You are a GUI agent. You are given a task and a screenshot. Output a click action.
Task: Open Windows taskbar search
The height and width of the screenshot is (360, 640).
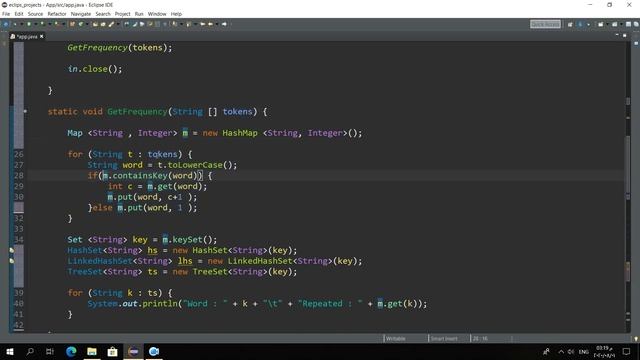tap(30, 351)
